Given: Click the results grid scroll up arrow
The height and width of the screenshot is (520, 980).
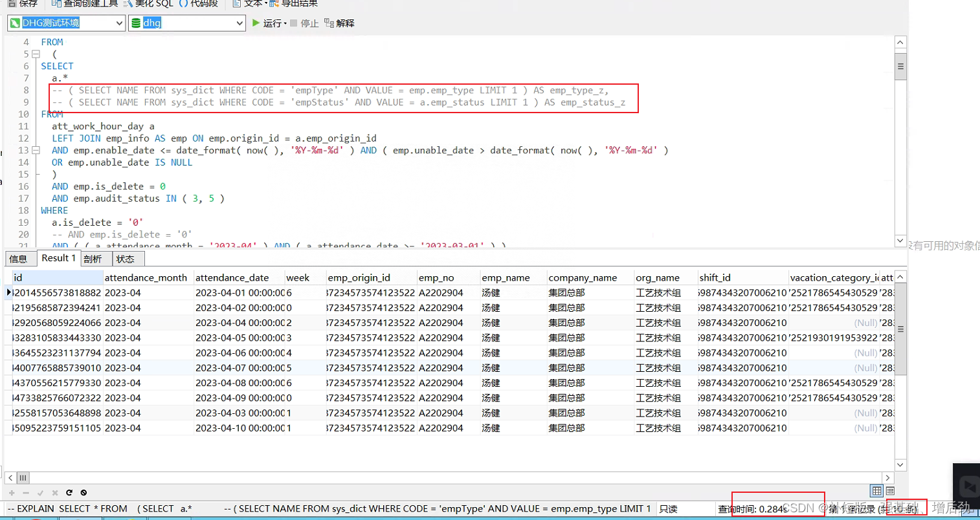Looking at the screenshot, I should [x=900, y=277].
